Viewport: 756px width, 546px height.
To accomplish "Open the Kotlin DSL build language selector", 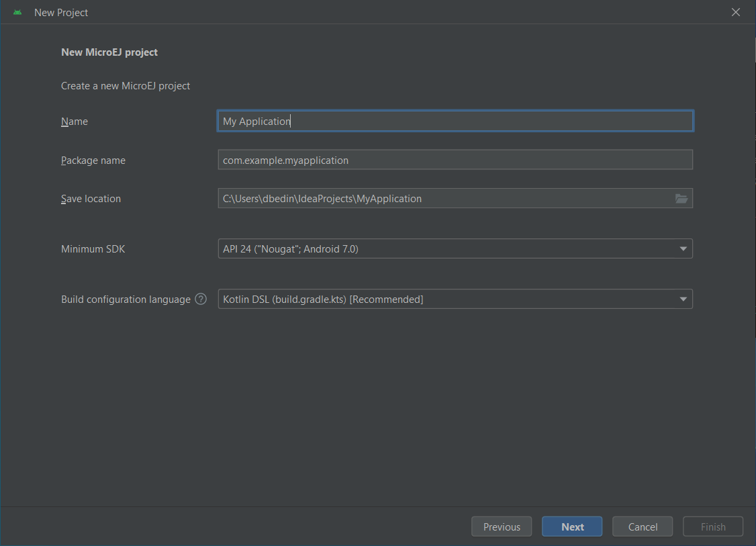I will [443, 300].
